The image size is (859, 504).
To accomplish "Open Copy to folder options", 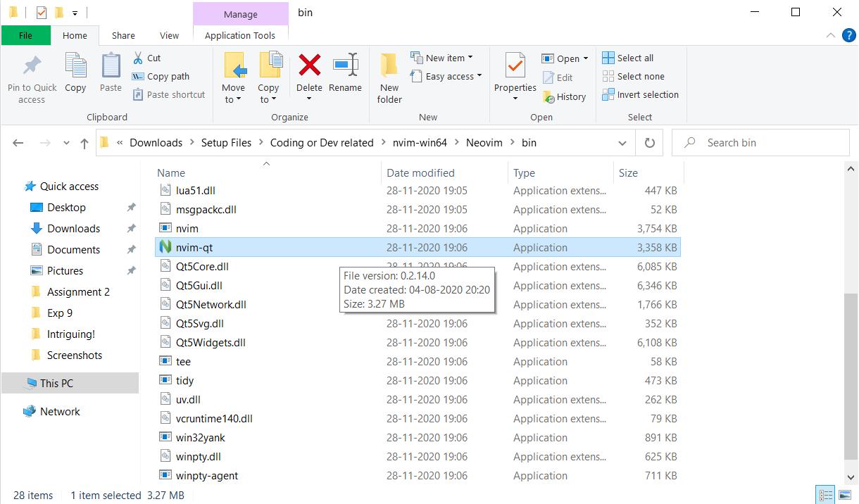I will click(268, 78).
